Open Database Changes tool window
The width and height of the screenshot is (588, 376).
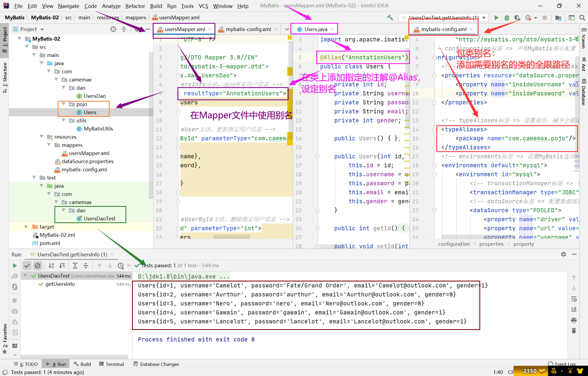pyautogui.click(x=156, y=364)
